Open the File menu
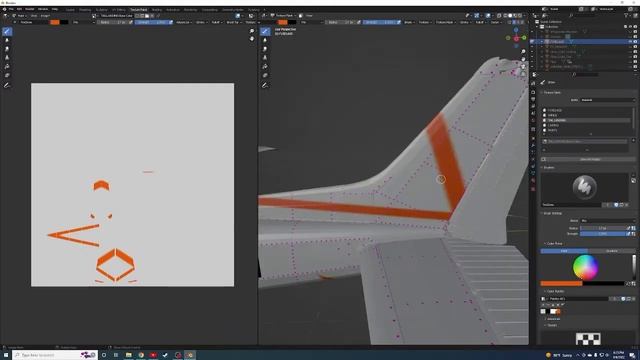The width and height of the screenshot is (640, 360). (x=11, y=9)
